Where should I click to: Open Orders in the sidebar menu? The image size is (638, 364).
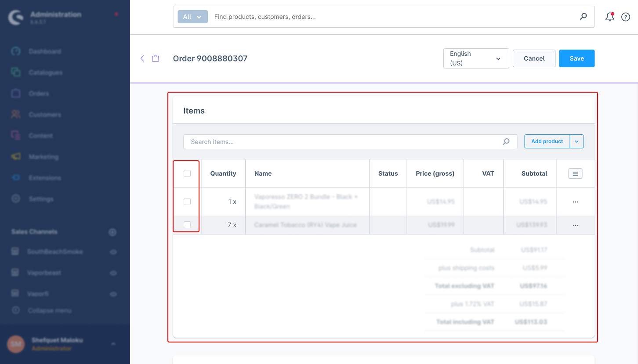click(39, 94)
